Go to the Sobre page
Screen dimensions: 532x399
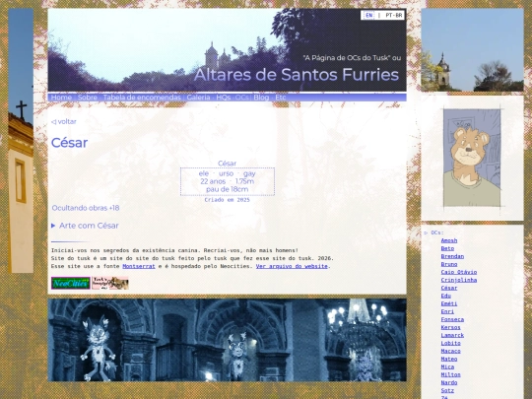(88, 98)
